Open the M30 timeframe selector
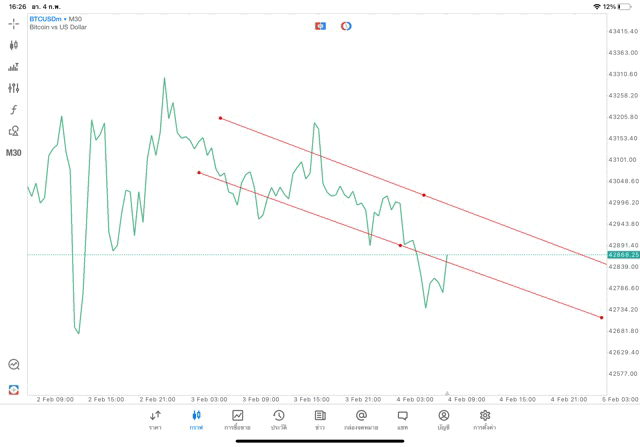640x447 pixels. pos(14,153)
